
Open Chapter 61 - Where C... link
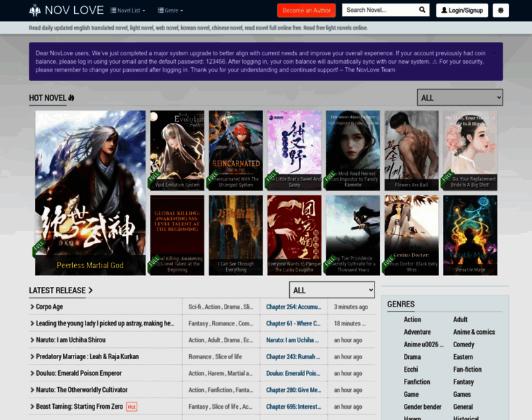point(293,323)
